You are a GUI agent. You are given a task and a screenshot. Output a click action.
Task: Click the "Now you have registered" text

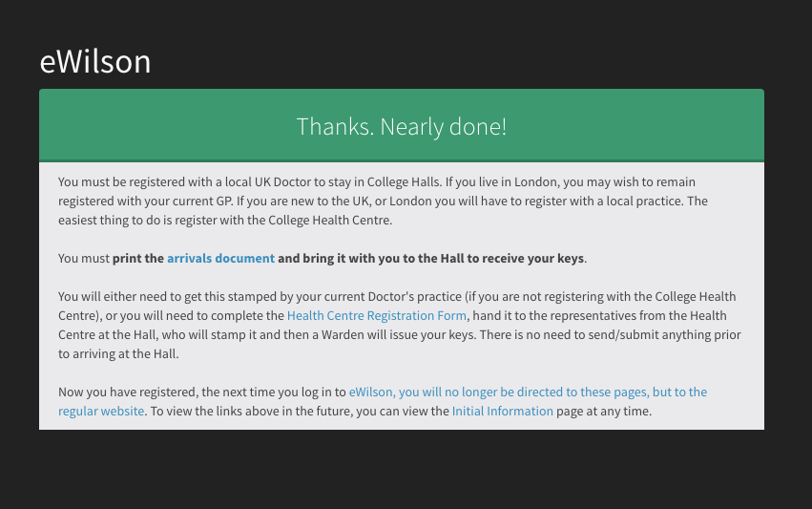point(128,392)
